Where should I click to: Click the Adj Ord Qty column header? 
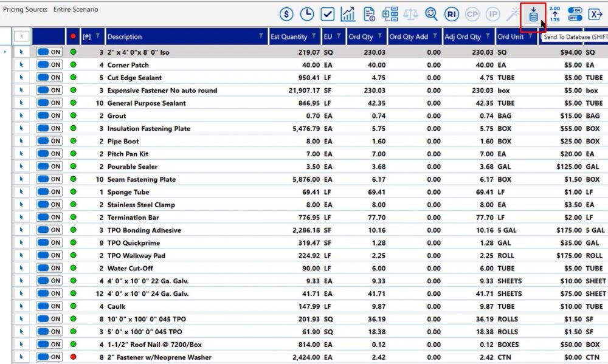point(463,36)
